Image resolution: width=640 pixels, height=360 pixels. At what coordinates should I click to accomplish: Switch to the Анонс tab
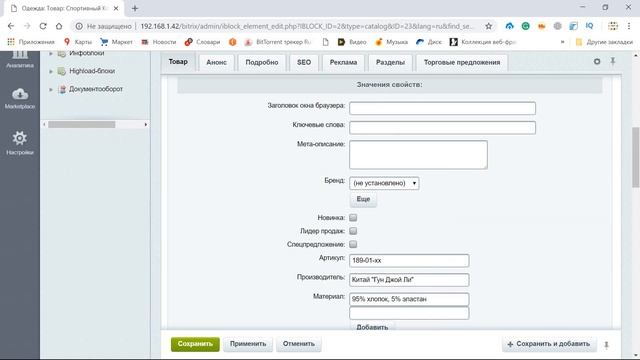point(216,62)
